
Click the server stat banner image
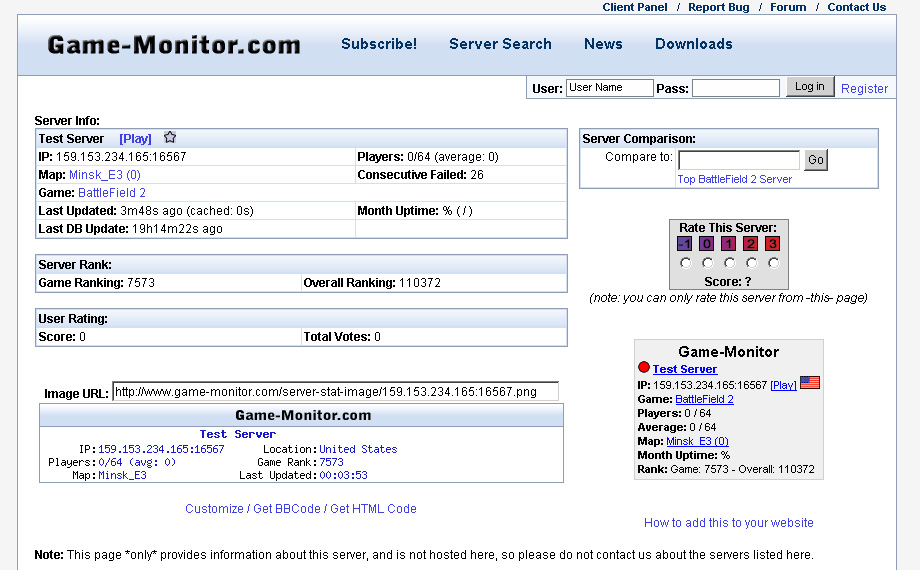tap(302, 443)
